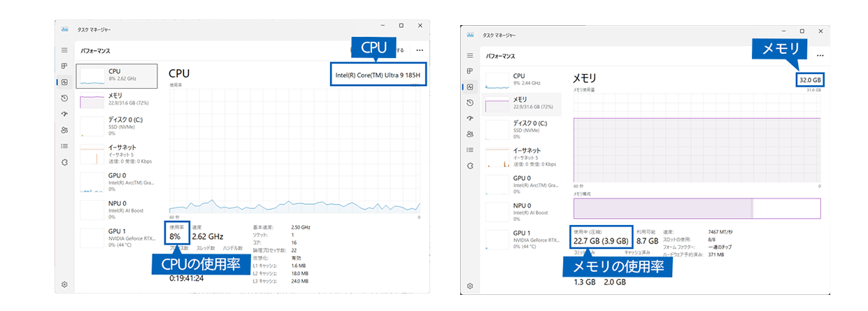Expand hamburger navigation in the memory window
The width and height of the screenshot is (868, 311).
pos(470,55)
